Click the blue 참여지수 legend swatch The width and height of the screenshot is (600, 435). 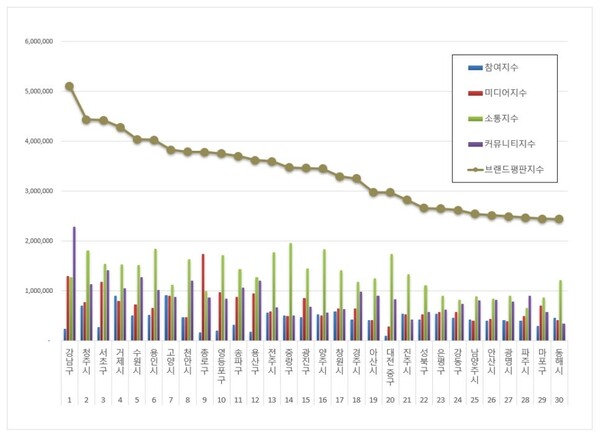pyautogui.click(x=475, y=68)
